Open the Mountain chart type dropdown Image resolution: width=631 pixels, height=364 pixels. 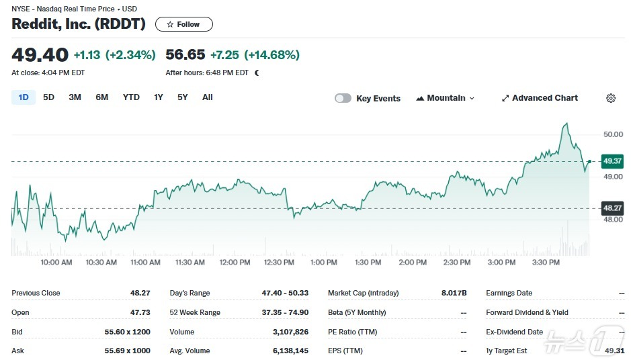[445, 98]
